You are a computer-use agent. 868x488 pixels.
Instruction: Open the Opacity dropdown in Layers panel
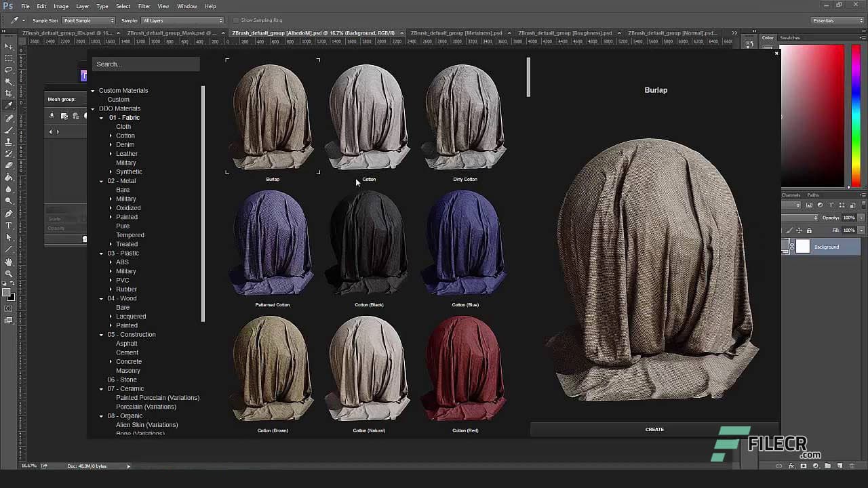(861, 218)
